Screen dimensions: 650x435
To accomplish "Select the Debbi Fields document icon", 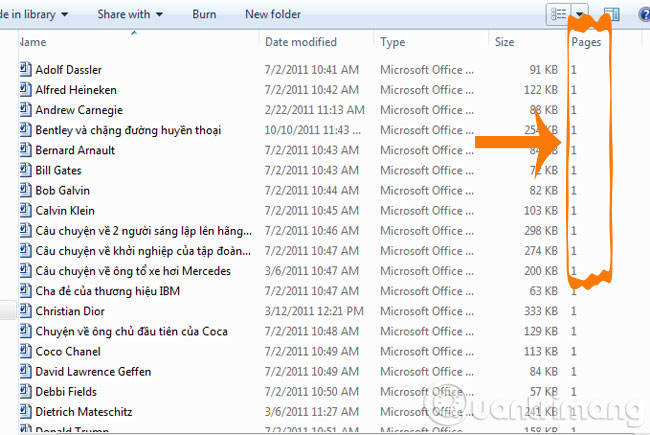I will tap(26, 391).
